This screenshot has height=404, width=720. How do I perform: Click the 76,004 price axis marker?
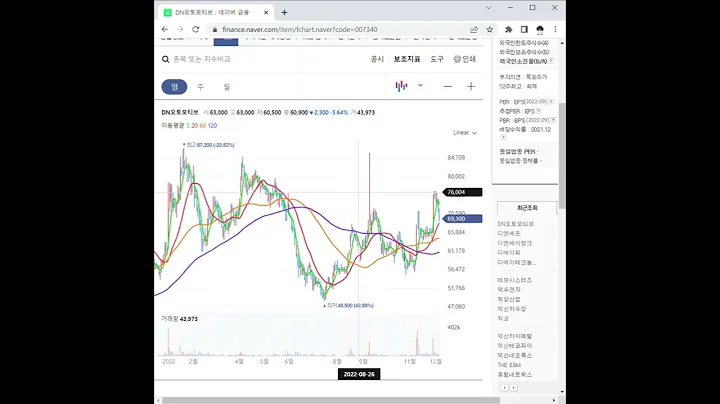[x=462, y=192]
